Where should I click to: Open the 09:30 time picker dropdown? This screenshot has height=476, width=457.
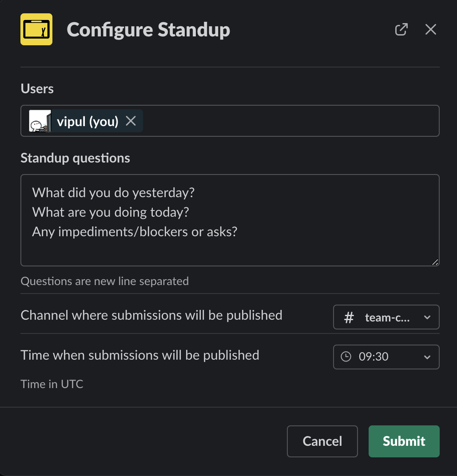coord(386,357)
